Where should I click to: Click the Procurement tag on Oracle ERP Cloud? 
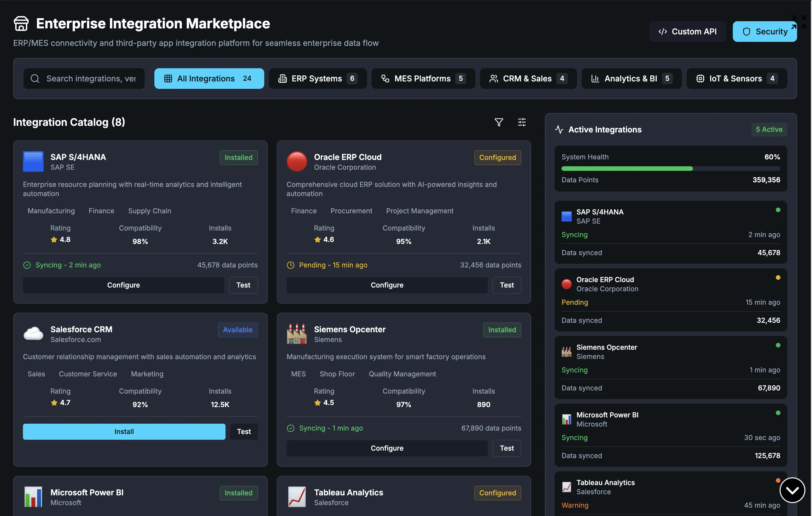tap(351, 211)
